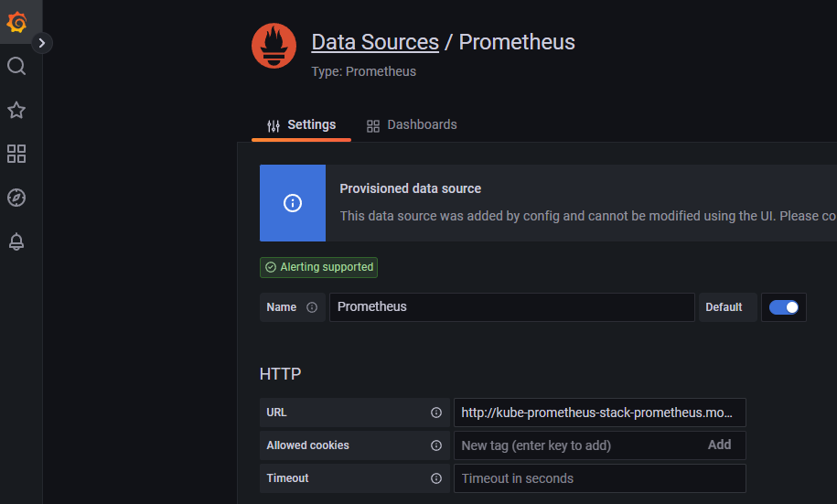Switch to the Settings tab
837x504 pixels.
pyautogui.click(x=301, y=125)
